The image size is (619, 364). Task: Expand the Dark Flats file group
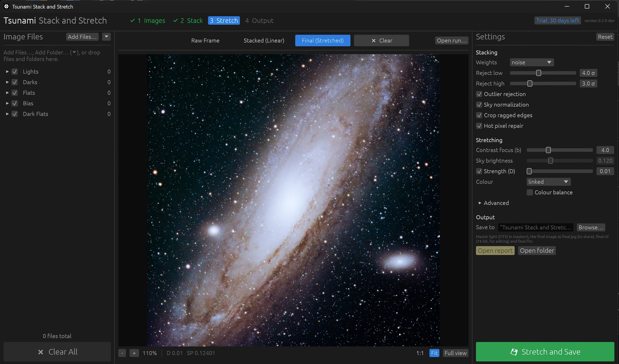7,114
